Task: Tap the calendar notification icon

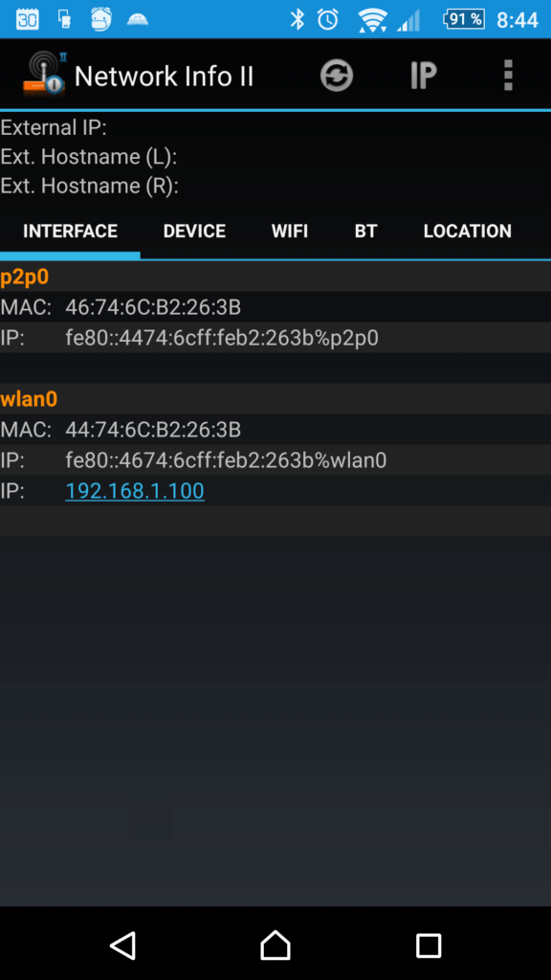Action: click(x=27, y=19)
